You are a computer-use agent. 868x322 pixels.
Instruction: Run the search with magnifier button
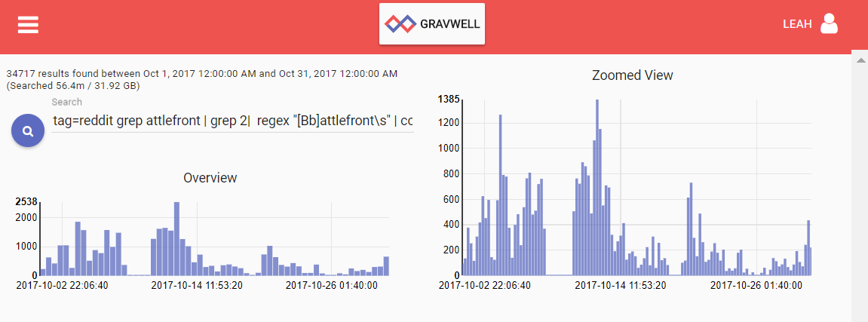28,130
